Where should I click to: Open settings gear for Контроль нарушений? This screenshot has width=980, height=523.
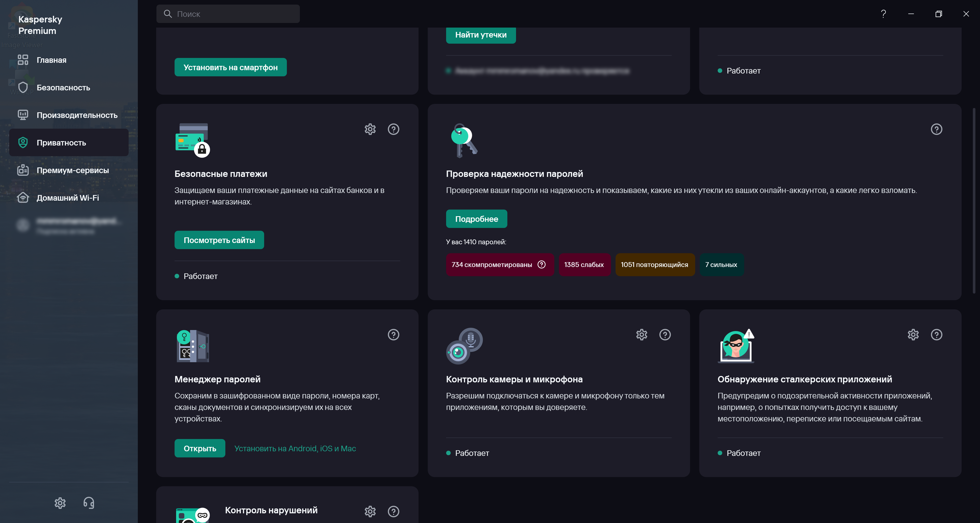pos(370,511)
